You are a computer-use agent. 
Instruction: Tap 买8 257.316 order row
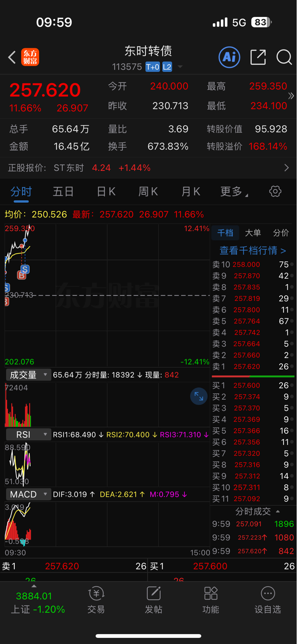(x=253, y=465)
